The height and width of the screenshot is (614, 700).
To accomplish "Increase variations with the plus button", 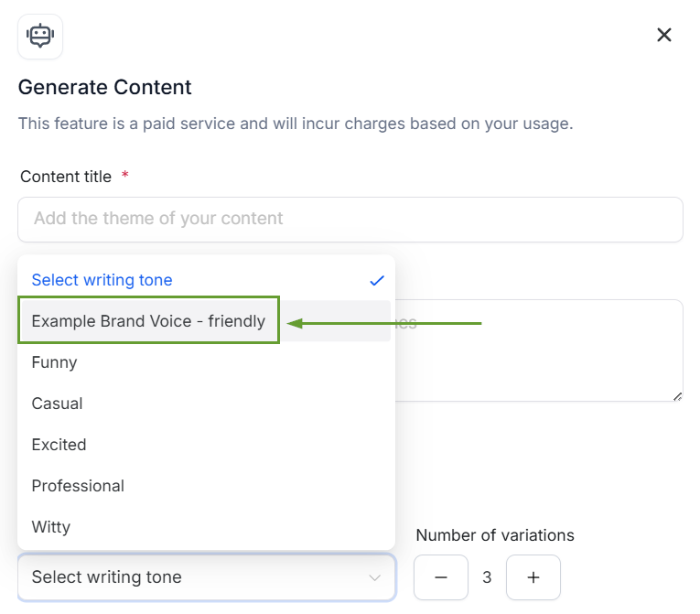I will 533,577.
